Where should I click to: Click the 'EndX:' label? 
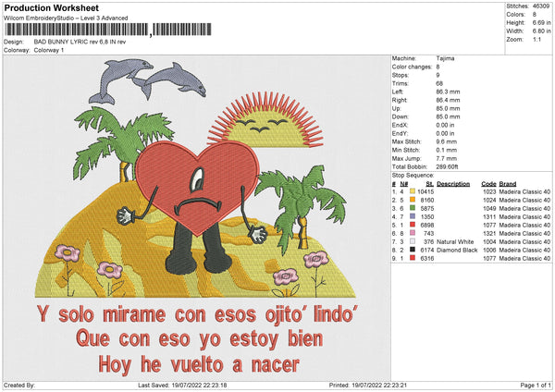point(400,125)
